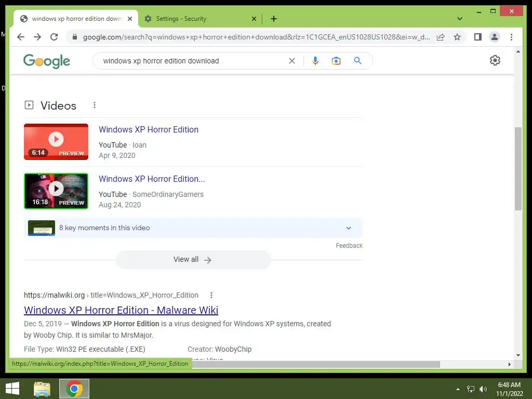Image resolution: width=532 pixels, height=399 pixels.
Task: Open Chrome's three-dot menu
Action: 511,37
